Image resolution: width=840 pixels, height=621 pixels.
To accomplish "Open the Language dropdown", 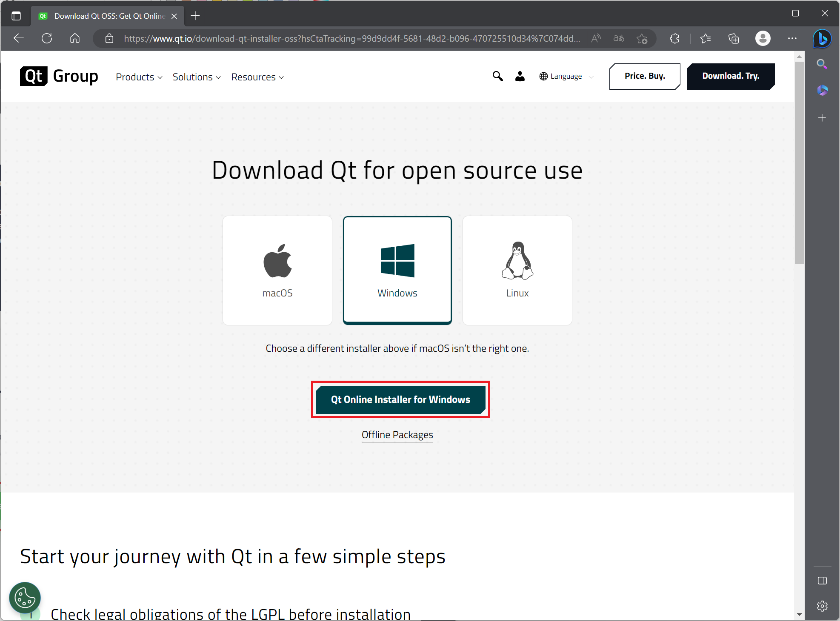I will (x=566, y=77).
